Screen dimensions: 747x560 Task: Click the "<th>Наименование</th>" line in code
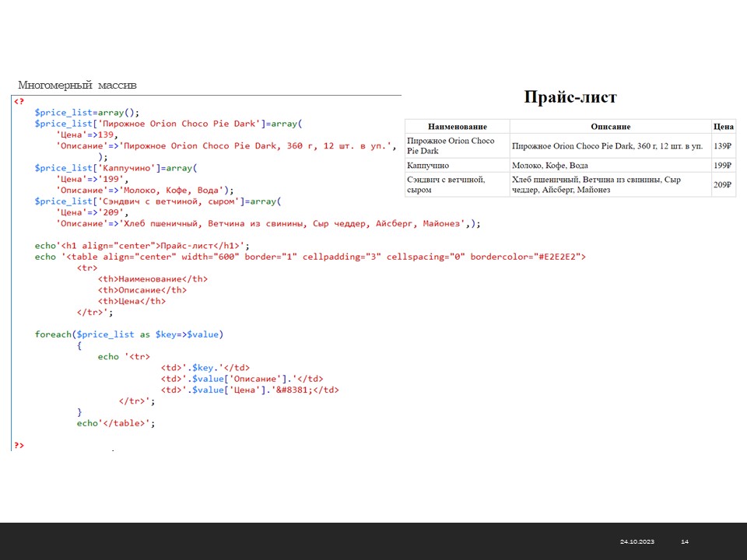point(153,278)
